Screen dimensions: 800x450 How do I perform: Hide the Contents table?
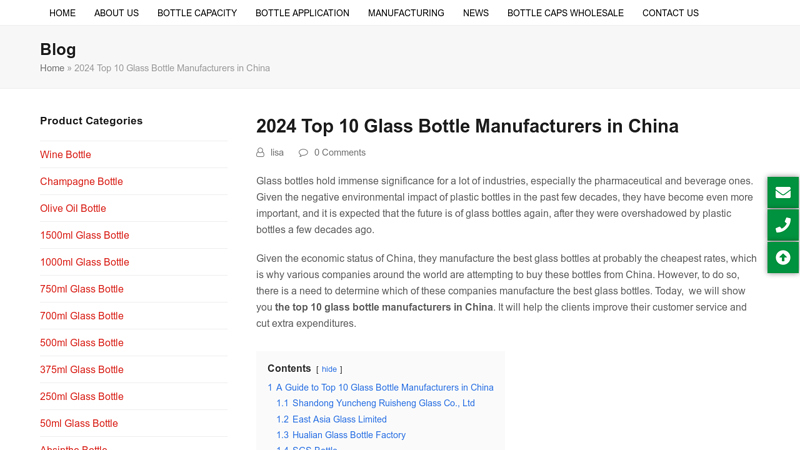click(329, 369)
